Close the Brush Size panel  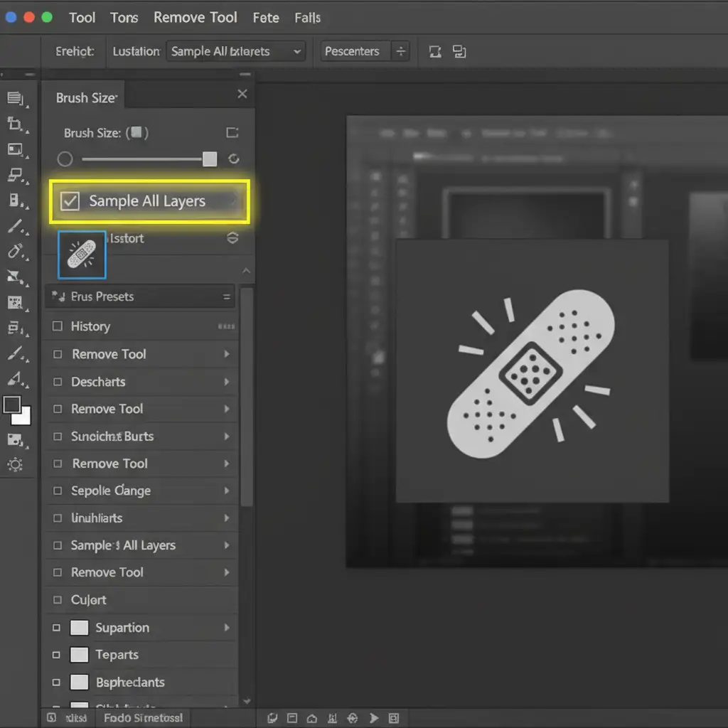point(242,94)
